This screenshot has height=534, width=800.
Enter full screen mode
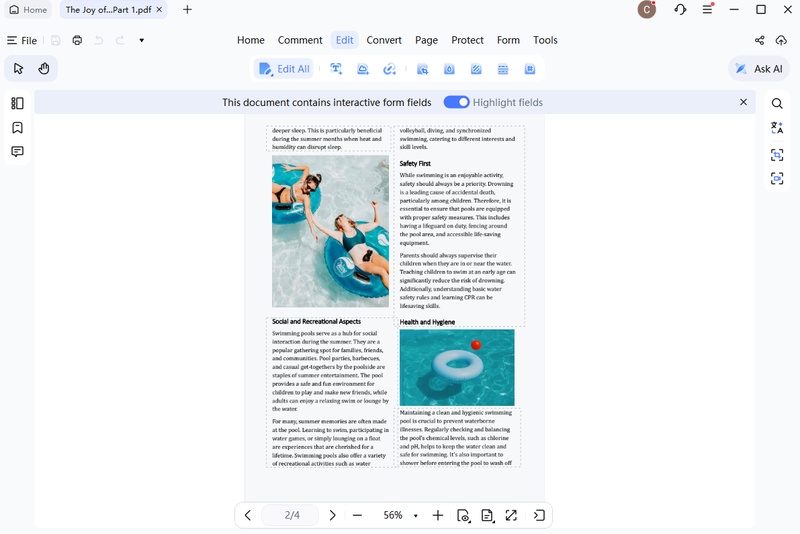point(511,516)
